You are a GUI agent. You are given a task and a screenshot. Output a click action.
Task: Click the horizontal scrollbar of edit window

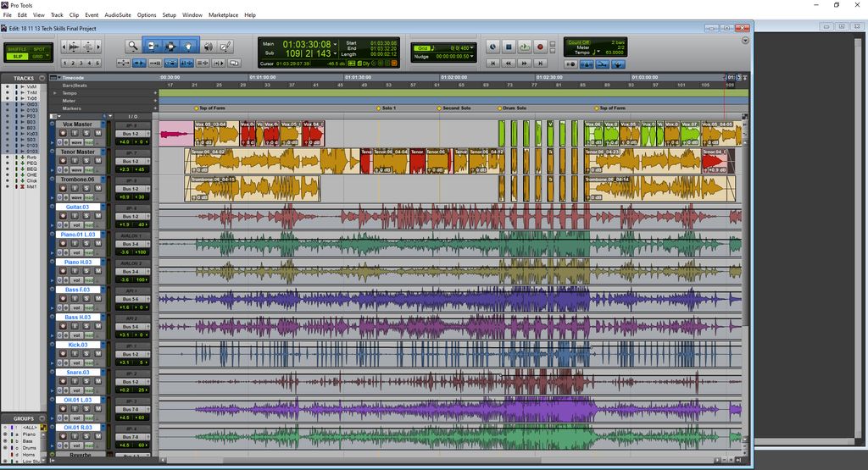tap(382, 460)
